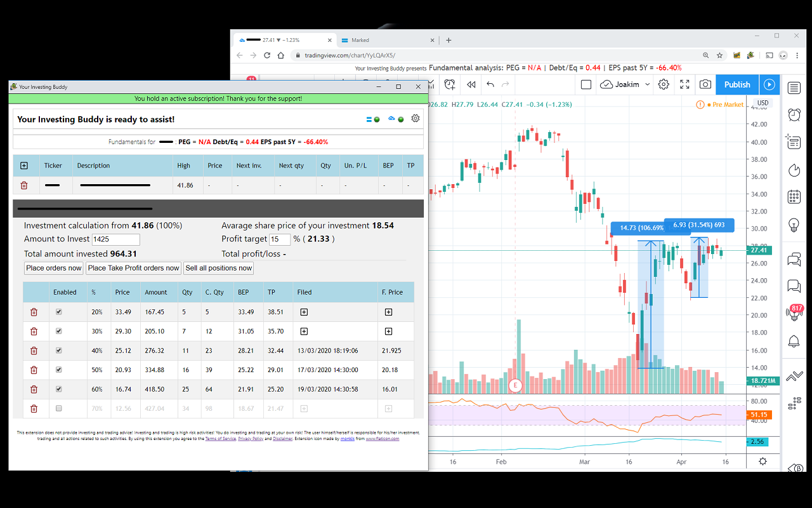This screenshot has height=508, width=812.
Task: Open the hotlists flame icon in sidebar
Action: click(x=794, y=170)
